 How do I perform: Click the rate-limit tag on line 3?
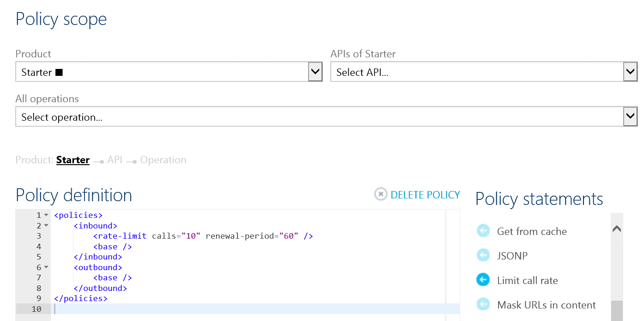pos(120,236)
